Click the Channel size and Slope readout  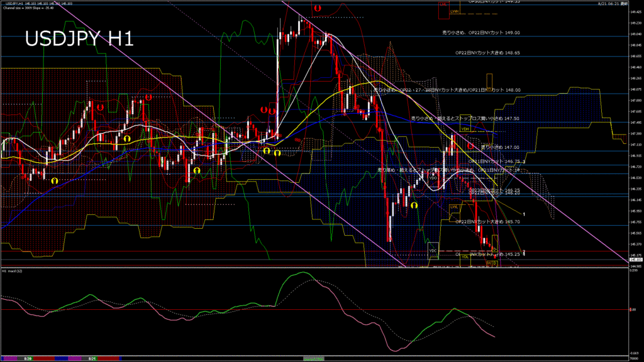(28, 8)
